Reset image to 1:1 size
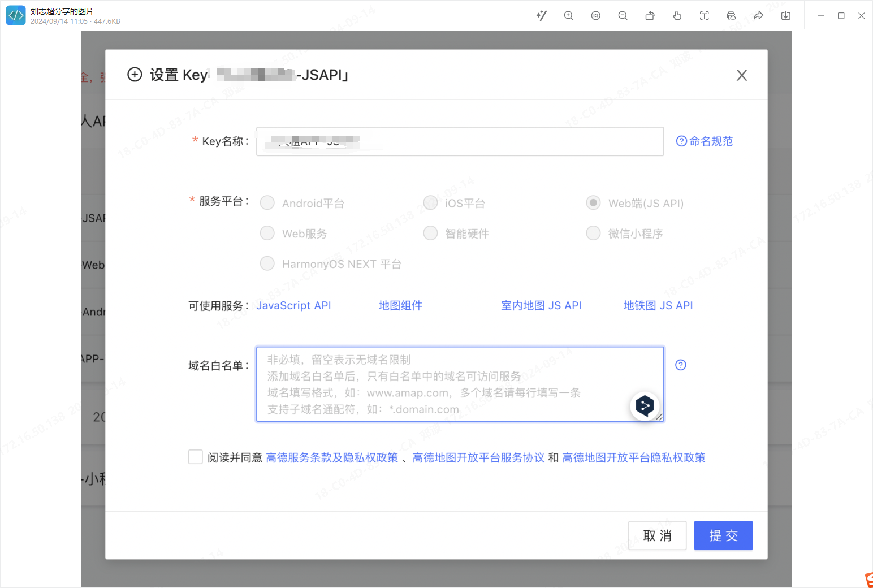The height and width of the screenshot is (588, 873). 595,16
